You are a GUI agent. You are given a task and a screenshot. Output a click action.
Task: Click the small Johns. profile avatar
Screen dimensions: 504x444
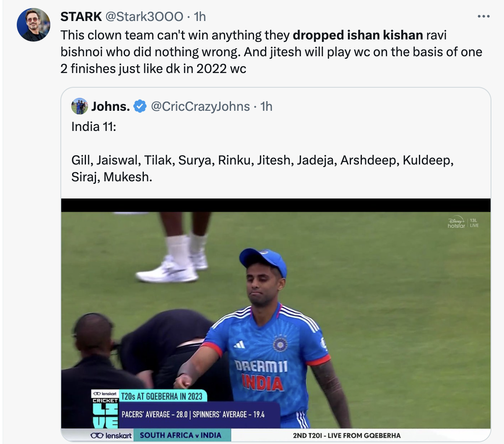pos(80,106)
